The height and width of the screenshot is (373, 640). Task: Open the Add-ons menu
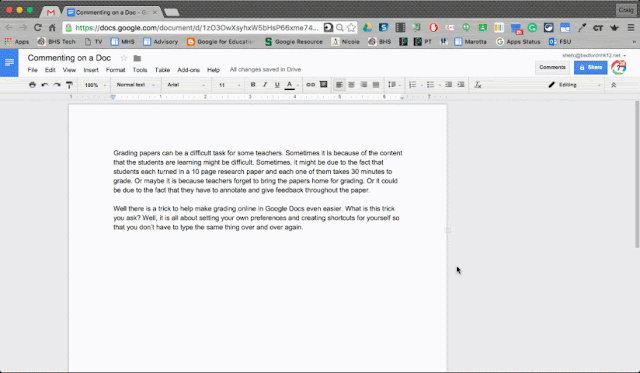click(189, 70)
